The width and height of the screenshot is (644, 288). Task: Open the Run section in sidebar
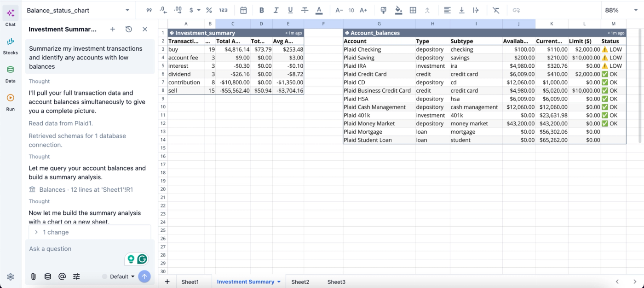[x=11, y=102]
